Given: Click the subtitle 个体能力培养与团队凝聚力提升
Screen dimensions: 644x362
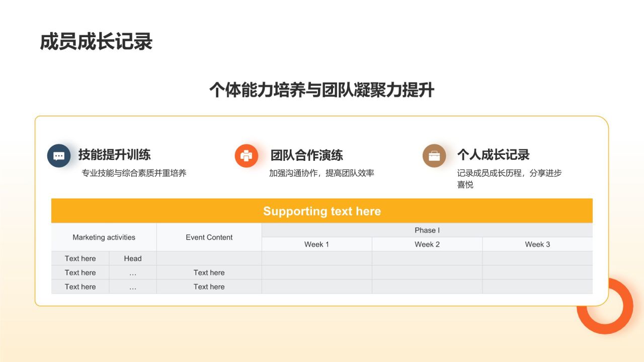Looking at the screenshot, I should click(321, 90).
